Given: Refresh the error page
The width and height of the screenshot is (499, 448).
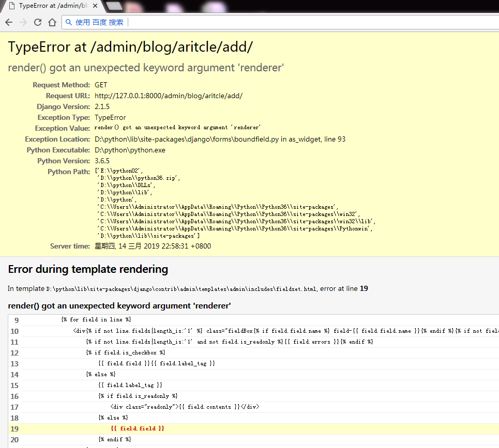Looking at the screenshot, I should 37,22.
